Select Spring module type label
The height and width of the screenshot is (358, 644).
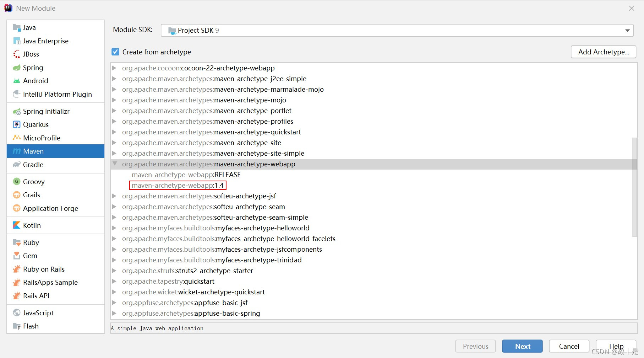tap(33, 68)
